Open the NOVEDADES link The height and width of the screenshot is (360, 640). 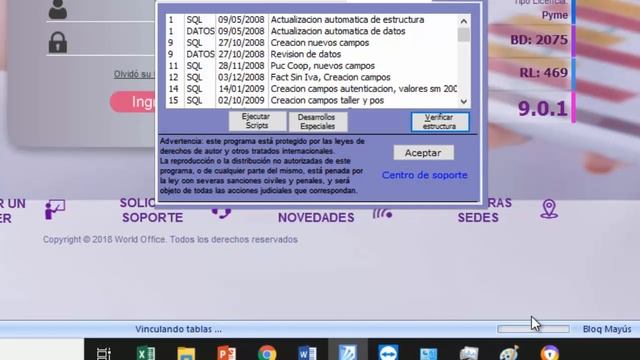[x=316, y=218]
